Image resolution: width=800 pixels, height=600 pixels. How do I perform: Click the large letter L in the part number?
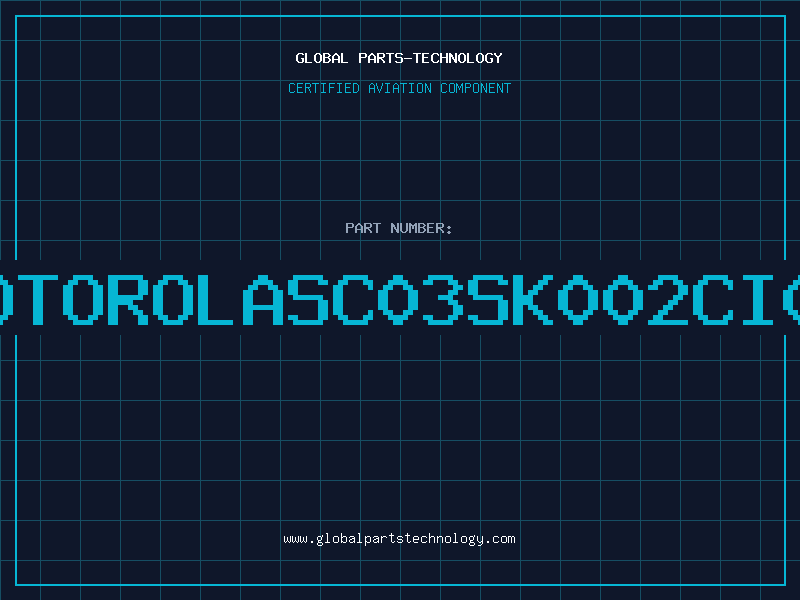point(218,299)
